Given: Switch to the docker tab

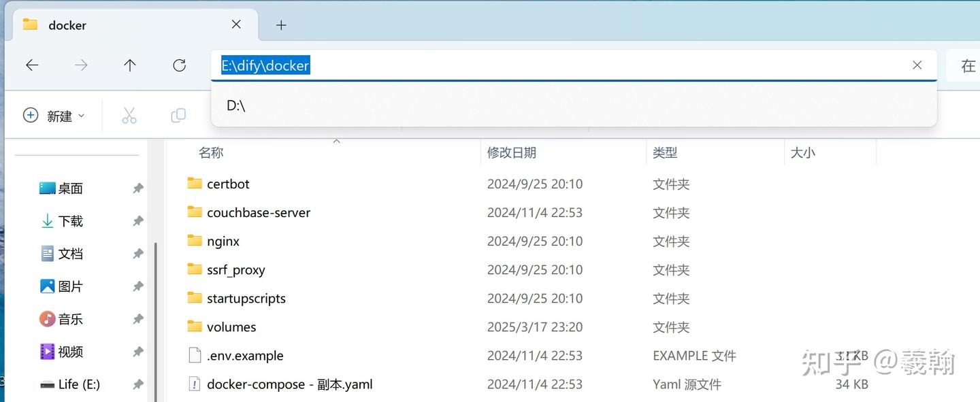Looking at the screenshot, I should tap(68, 25).
